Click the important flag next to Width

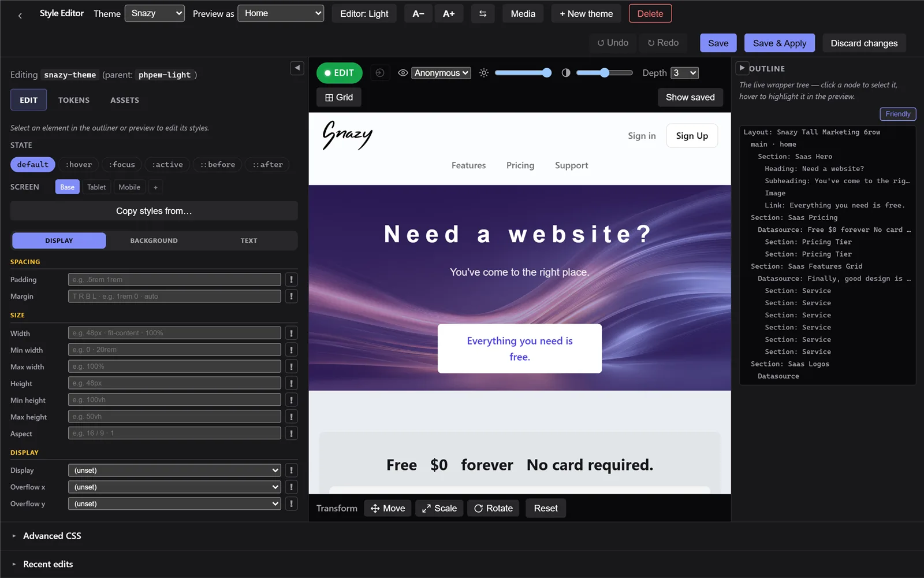pyautogui.click(x=292, y=333)
